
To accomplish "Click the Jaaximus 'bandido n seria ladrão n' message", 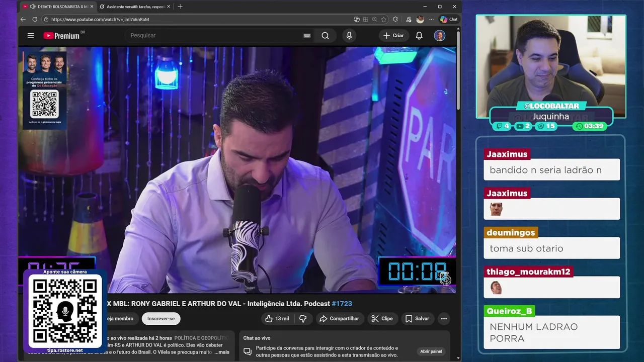I will (552, 170).
